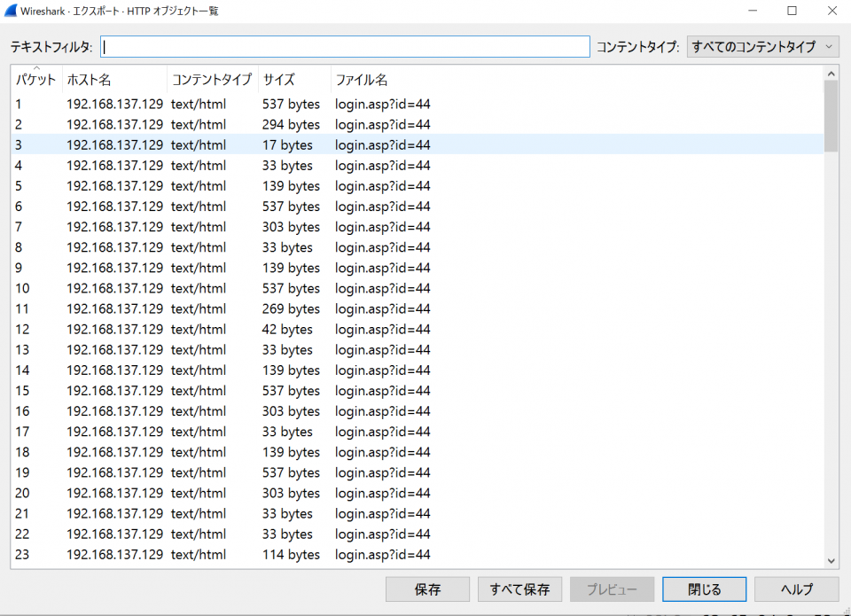The image size is (851, 616).
Task: Select packet 18 row number
Action: (22, 453)
